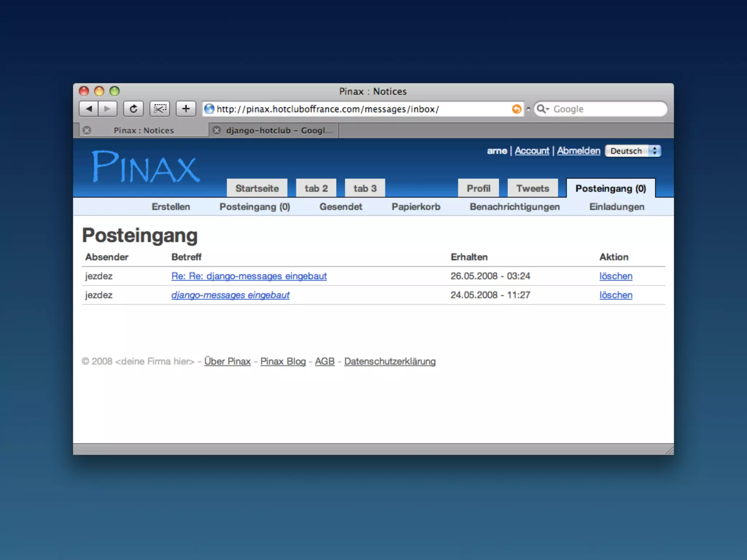The height and width of the screenshot is (560, 747).
Task: Expand the Google search magnifier menu
Action: [543, 109]
